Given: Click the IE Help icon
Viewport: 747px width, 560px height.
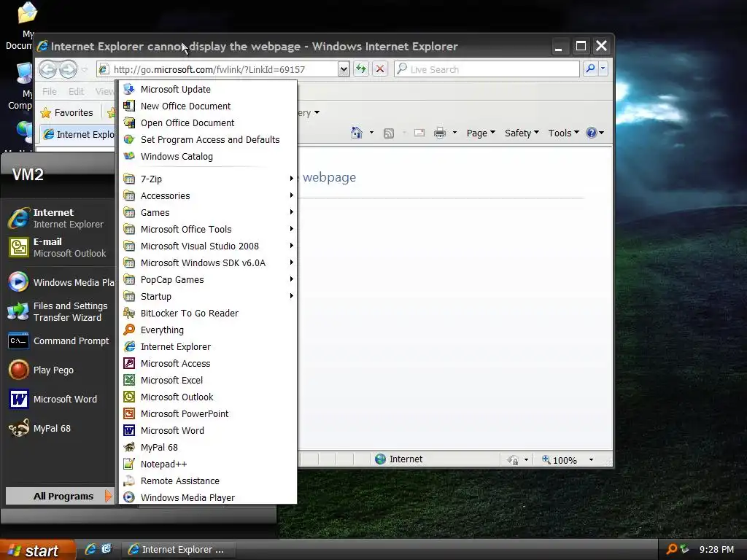Looking at the screenshot, I should (591, 133).
